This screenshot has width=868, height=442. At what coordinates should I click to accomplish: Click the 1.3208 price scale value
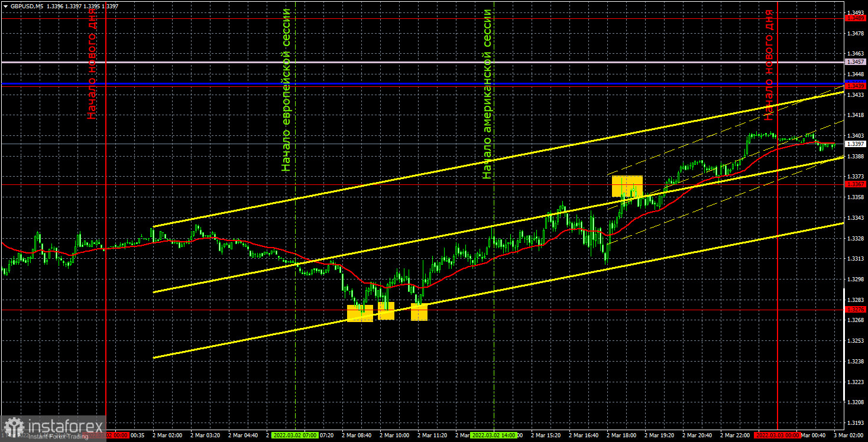click(856, 402)
